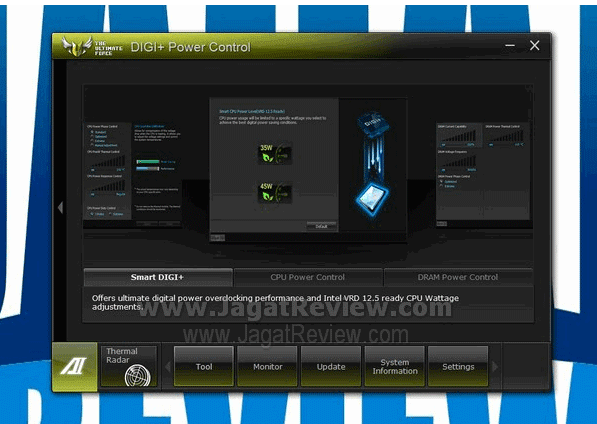597x424 pixels.
Task: Close the DIGI+ Power Control window
Action: [x=535, y=46]
